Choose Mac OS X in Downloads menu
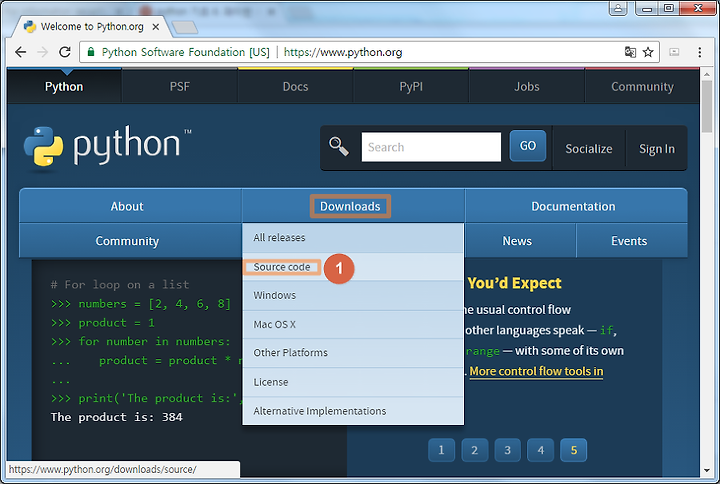Screen dimensions: 720x484 point(353,324)
